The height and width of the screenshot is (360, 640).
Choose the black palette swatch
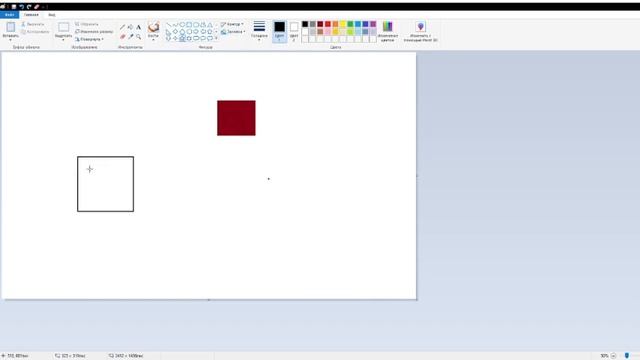click(x=305, y=24)
